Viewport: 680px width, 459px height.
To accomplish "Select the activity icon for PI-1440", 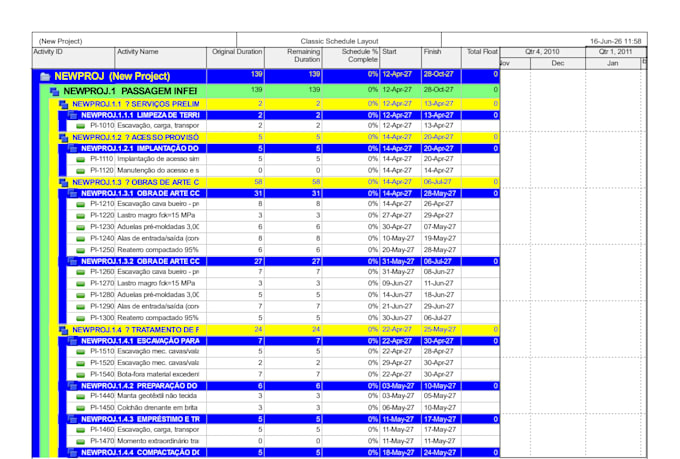I will click(81, 397).
